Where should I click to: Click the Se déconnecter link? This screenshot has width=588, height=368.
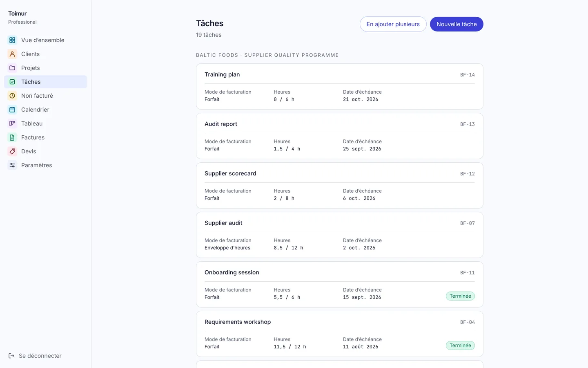[35, 356]
